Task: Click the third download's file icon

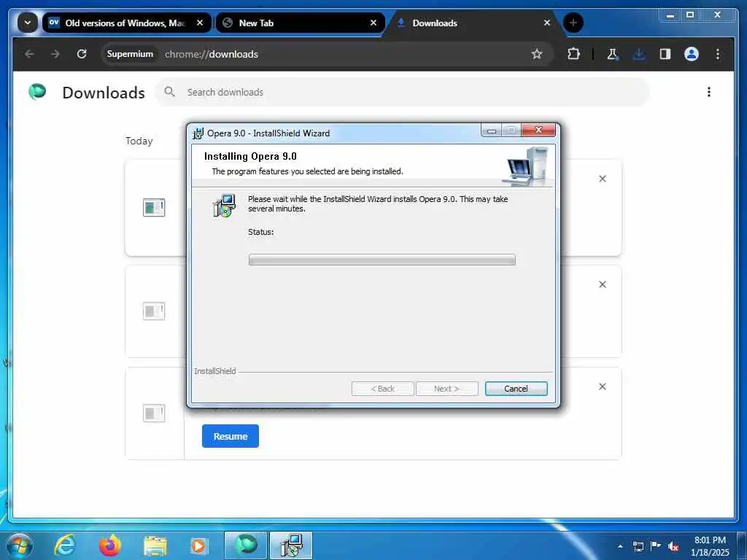Action: pyautogui.click(x=154, y=413)
